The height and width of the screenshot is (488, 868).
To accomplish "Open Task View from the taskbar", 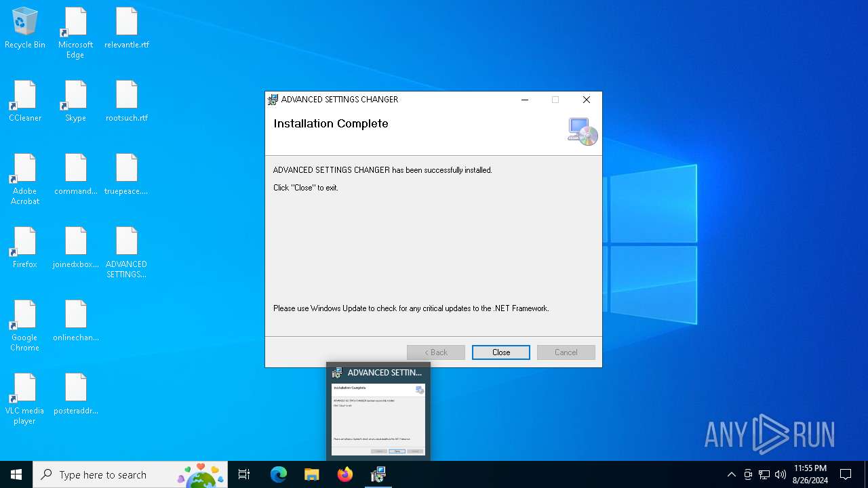I will point(244,474).
